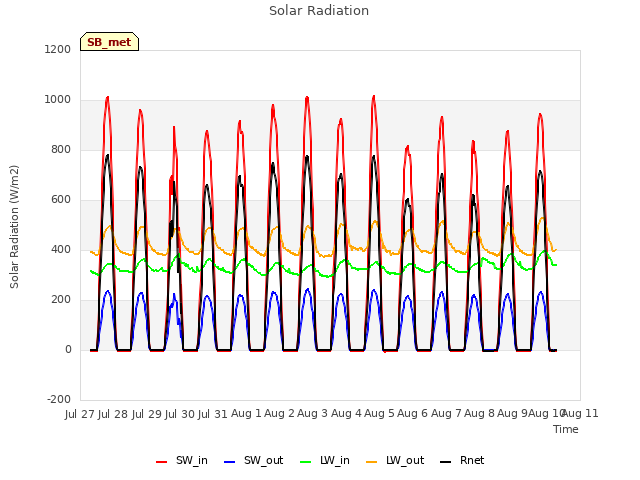
Task: Click the Aug 2 x-axis label
Action: click(x=279, y=414)
